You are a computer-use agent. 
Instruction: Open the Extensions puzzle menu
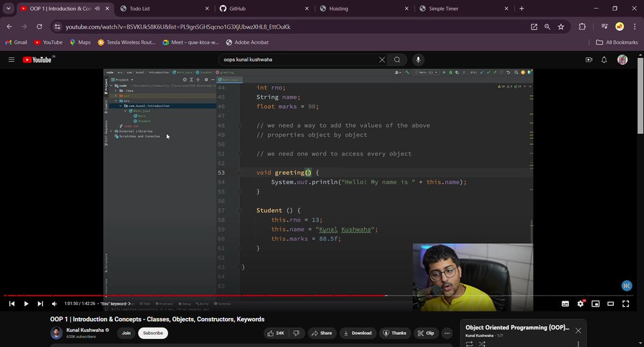coord(582,26)
